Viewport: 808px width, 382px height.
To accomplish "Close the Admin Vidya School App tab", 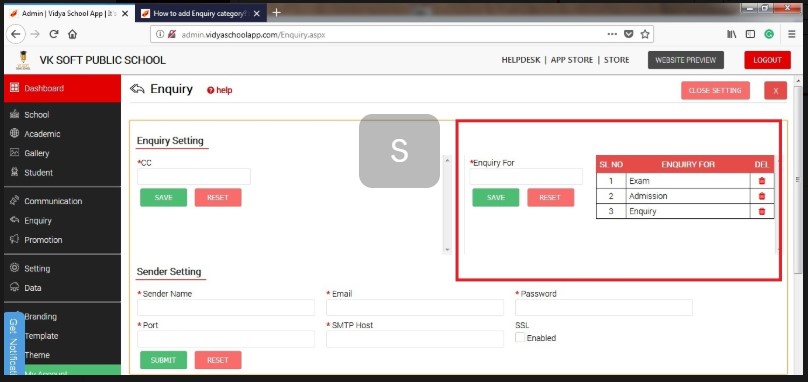I will click(125, 13).
